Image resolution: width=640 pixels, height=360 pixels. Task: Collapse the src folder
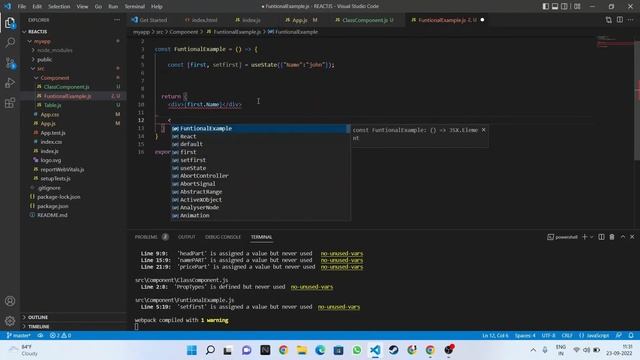(x=41, y=69)
